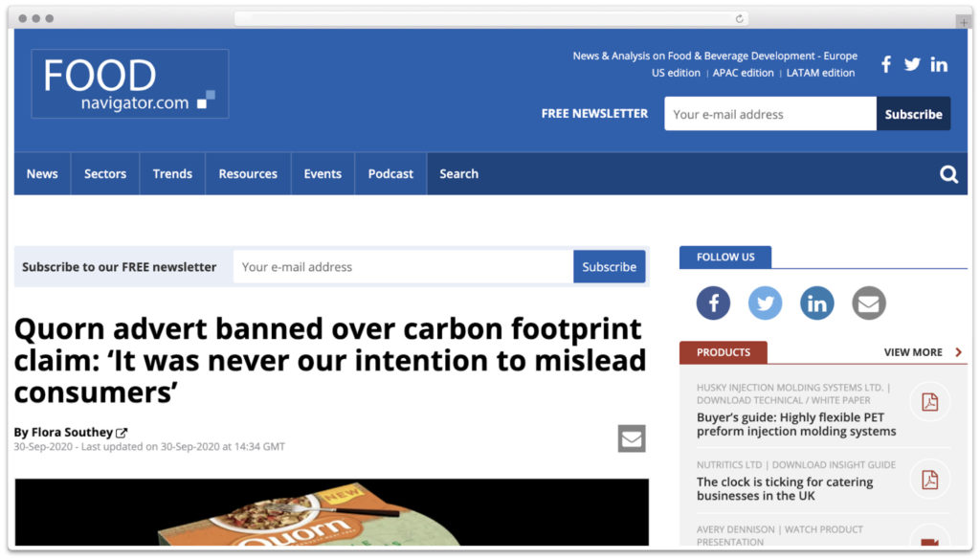Click "Subscribe to our FREE newsletter" text
980x560 pixels.
(x=119, y=267)
